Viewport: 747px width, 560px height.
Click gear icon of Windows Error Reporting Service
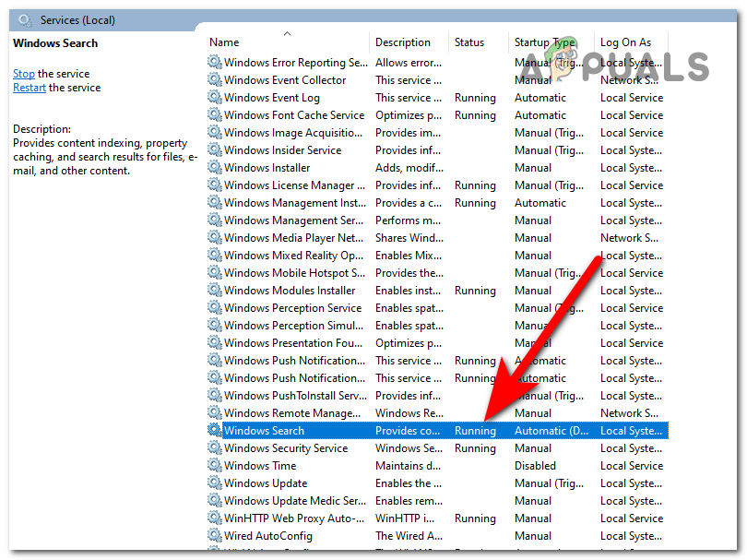point(215,62)
